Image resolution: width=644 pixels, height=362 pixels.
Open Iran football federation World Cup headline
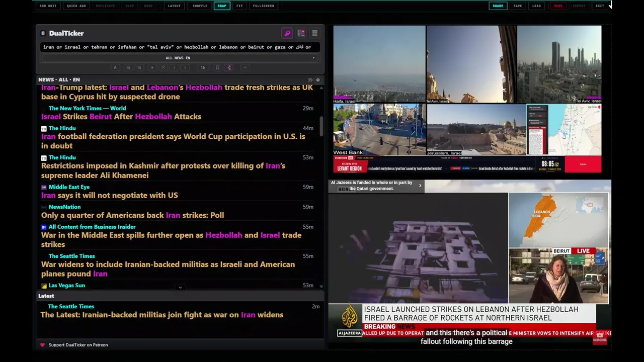(173, 141)
